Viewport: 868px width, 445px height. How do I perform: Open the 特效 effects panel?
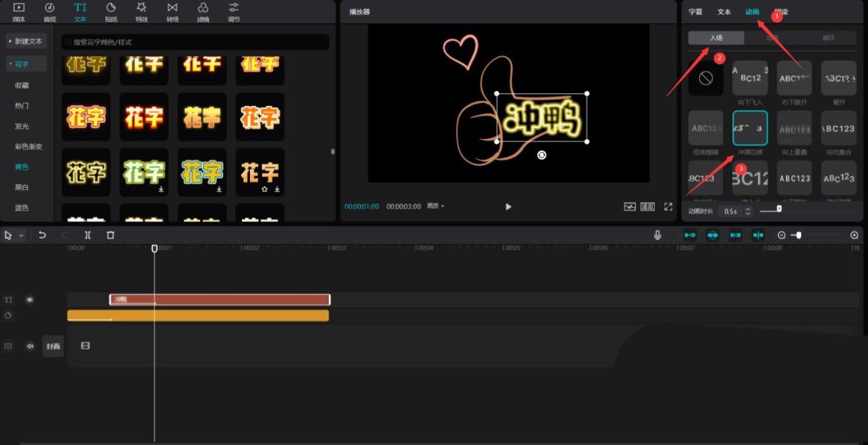coord(141,11)
